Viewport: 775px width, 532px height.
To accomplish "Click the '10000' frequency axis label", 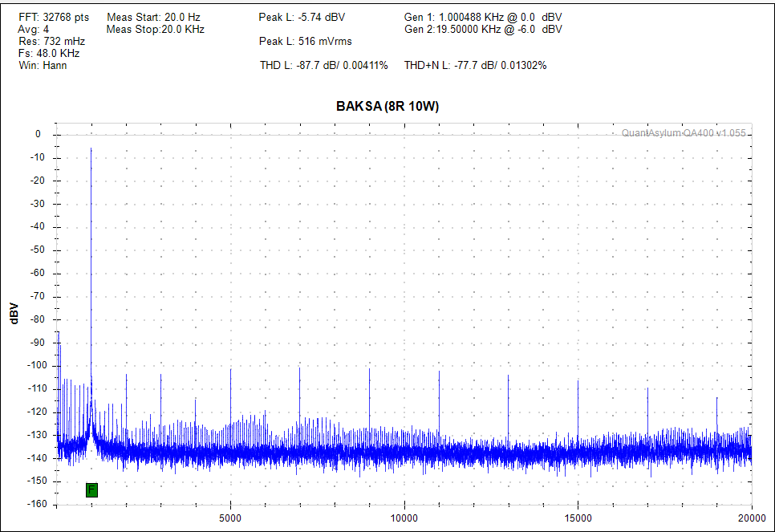I will click(404, 518).
